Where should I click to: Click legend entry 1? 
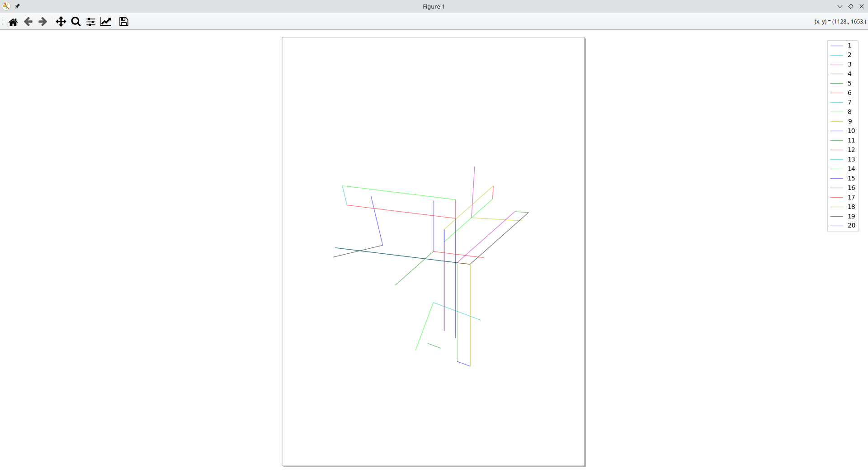pyautogui.click(x=843, y=45)
